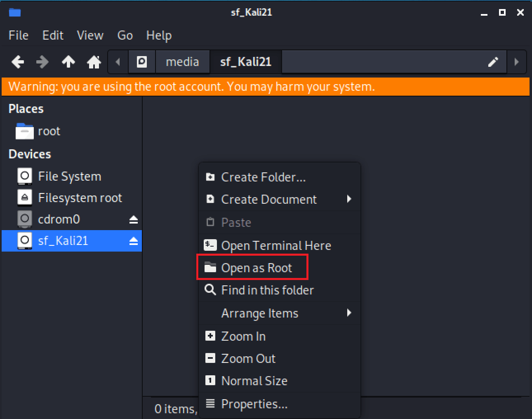
Task: Edit the path using the pencil icon
Action: (x=493, y=61)
